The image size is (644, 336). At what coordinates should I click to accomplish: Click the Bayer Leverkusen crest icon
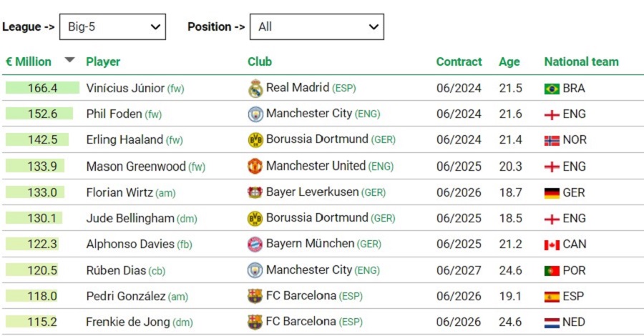tap(255, 192)
